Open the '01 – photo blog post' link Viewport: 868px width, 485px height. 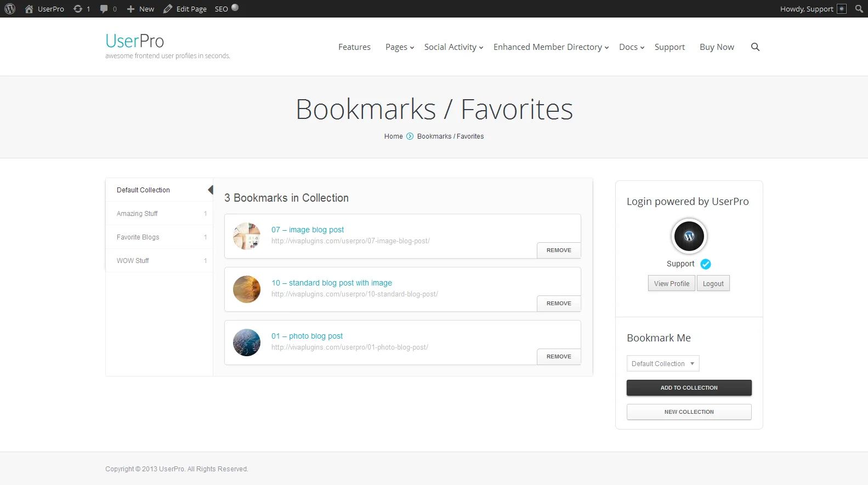[307, 336]
